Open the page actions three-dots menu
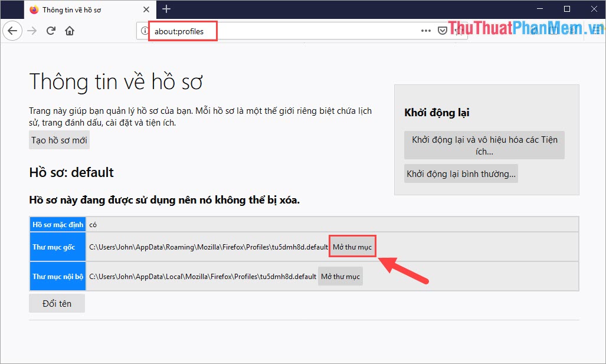Screen dimensions: 606x364 pos(425,30)
